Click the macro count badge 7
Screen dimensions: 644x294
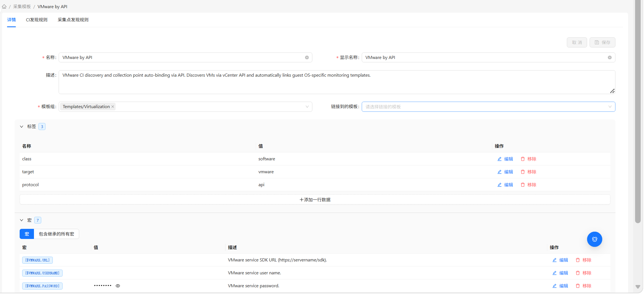[38, 220]
